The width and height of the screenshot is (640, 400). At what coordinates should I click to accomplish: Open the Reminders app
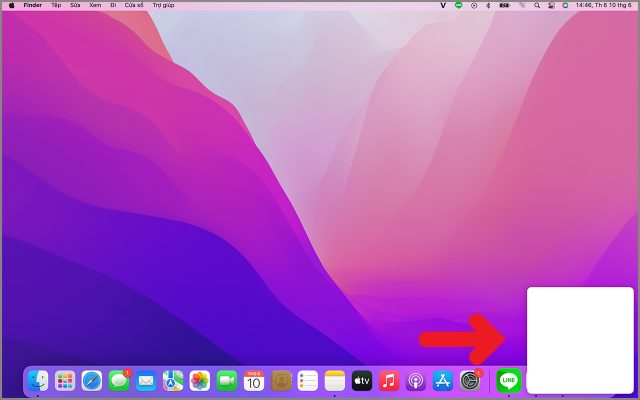308,381
